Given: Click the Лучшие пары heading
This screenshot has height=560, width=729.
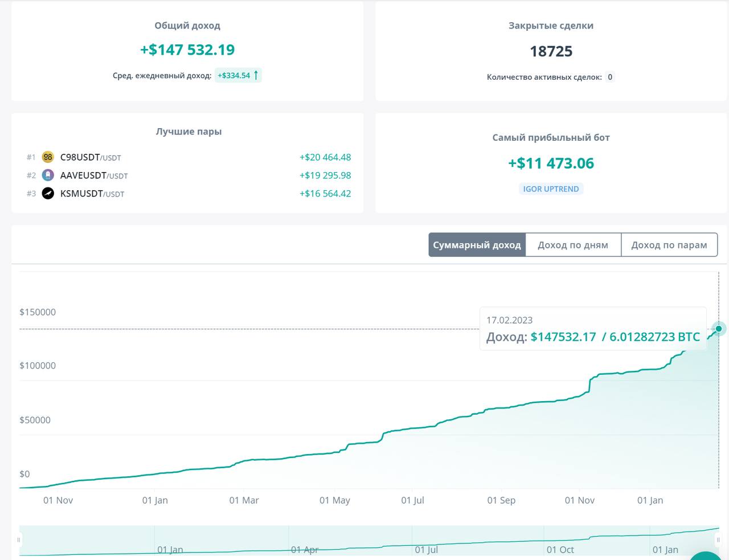Looking at the screenshot, I should pyautogui.click(x=189, y=132).
